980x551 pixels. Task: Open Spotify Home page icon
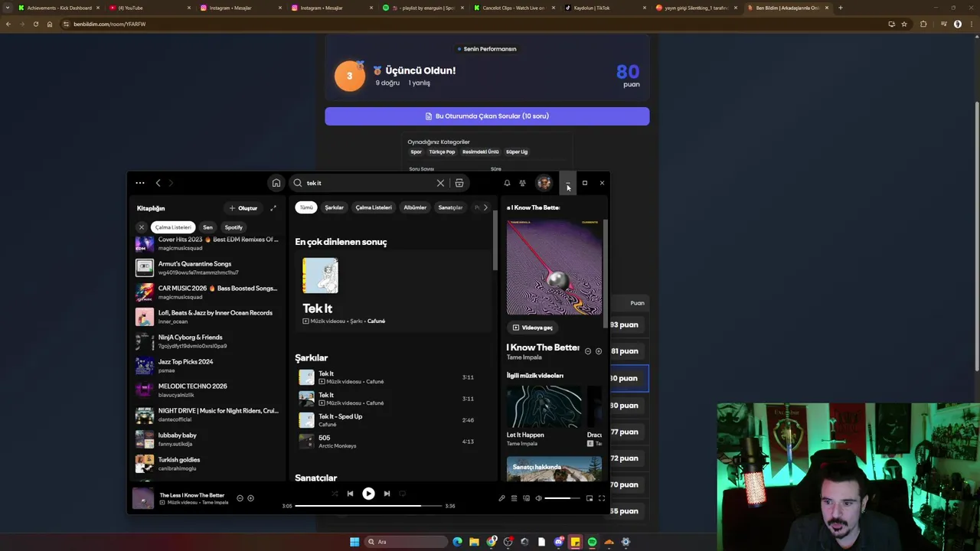pyautogui.click(x=276, y=183)
